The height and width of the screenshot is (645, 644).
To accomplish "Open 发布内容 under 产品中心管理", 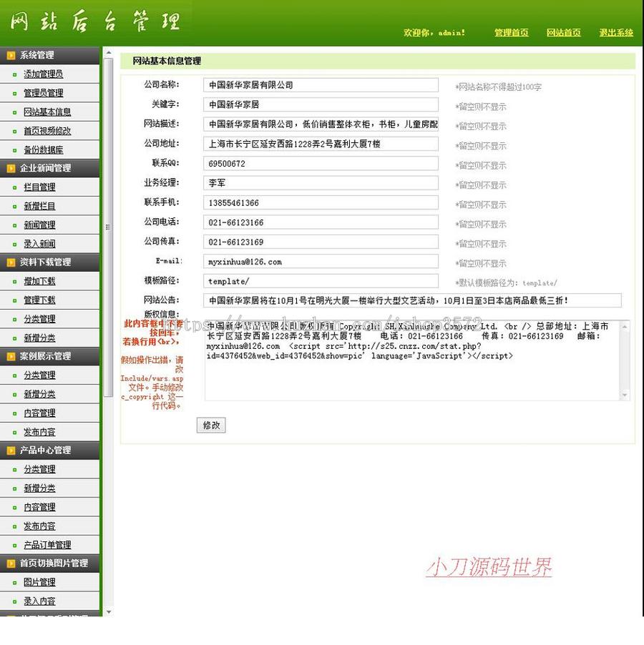I will (39, 526).
